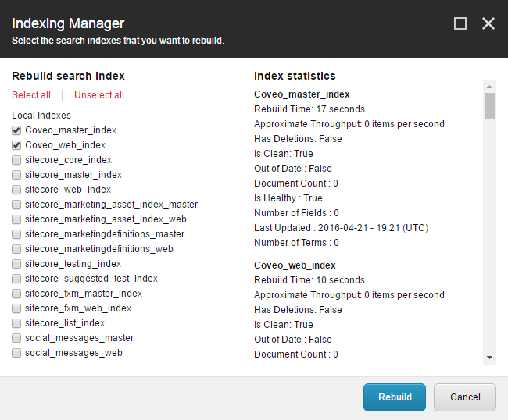
Task: Tick sitecore_marketingdefinitions_master checkbox
Action: (x=16, y=234)
